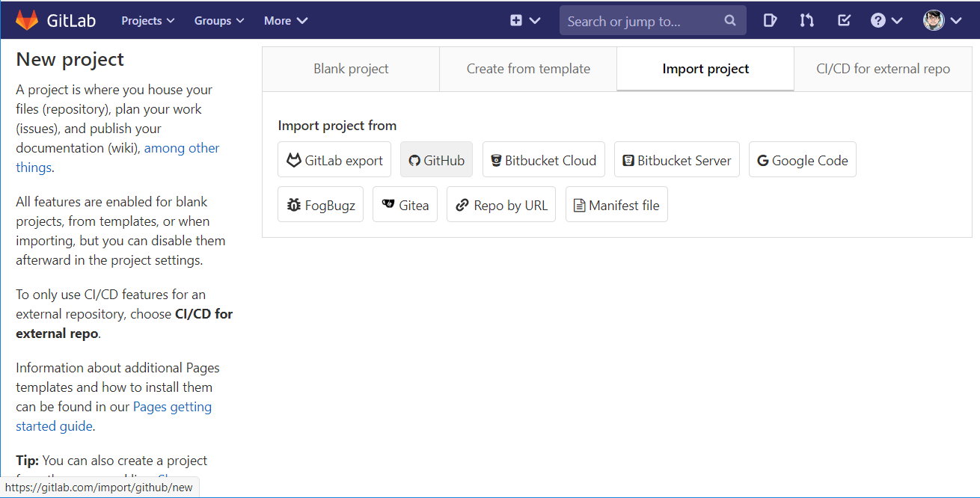Import using a Manifest file

click(616, 205)
